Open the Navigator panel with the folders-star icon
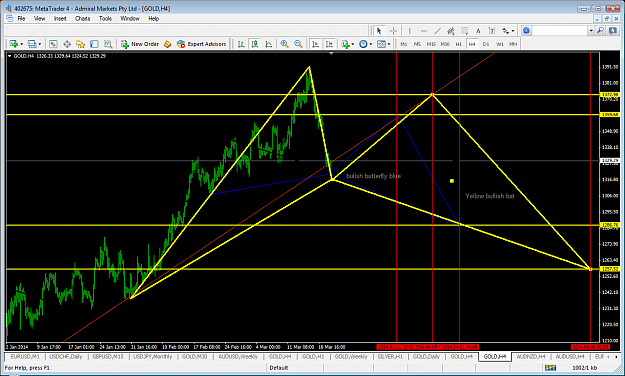Image resolution: width=625 pixels, height=376 pixels. coord(81,44)
